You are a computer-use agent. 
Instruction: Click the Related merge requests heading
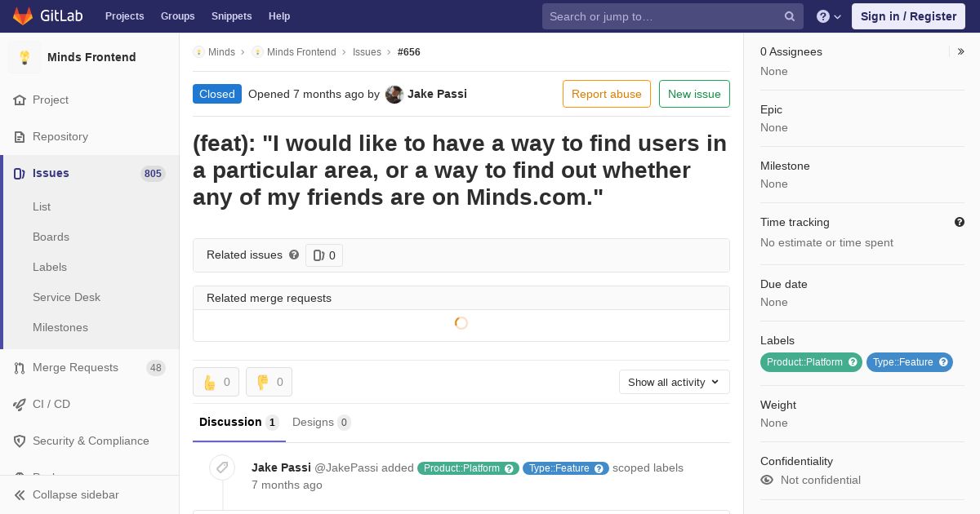[x=269, y=298]
